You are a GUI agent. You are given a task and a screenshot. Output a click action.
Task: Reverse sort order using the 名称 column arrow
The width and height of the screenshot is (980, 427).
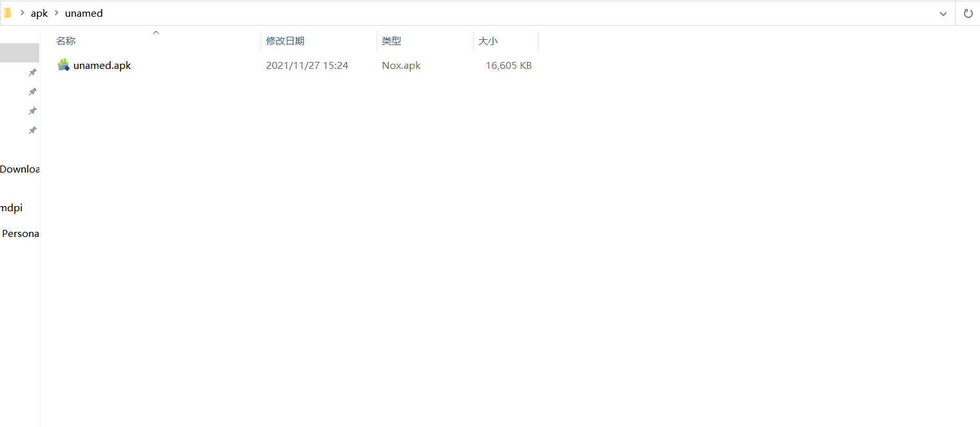155,32
